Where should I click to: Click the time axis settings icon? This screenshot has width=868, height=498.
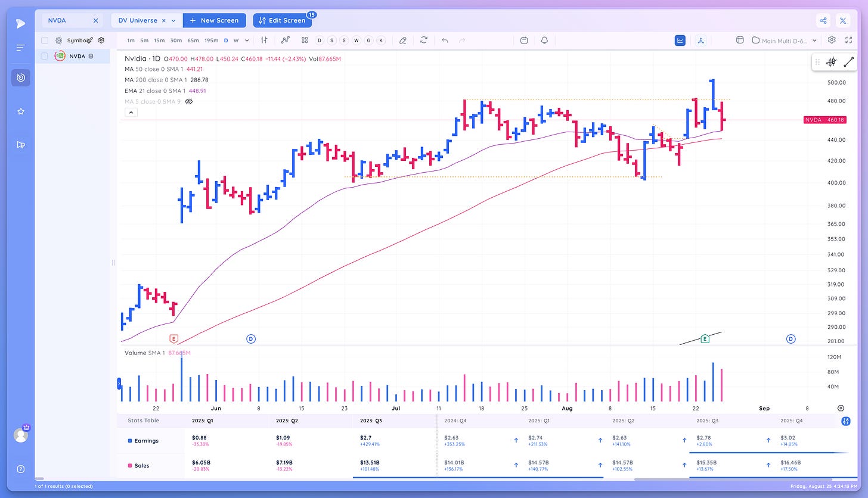841,408
